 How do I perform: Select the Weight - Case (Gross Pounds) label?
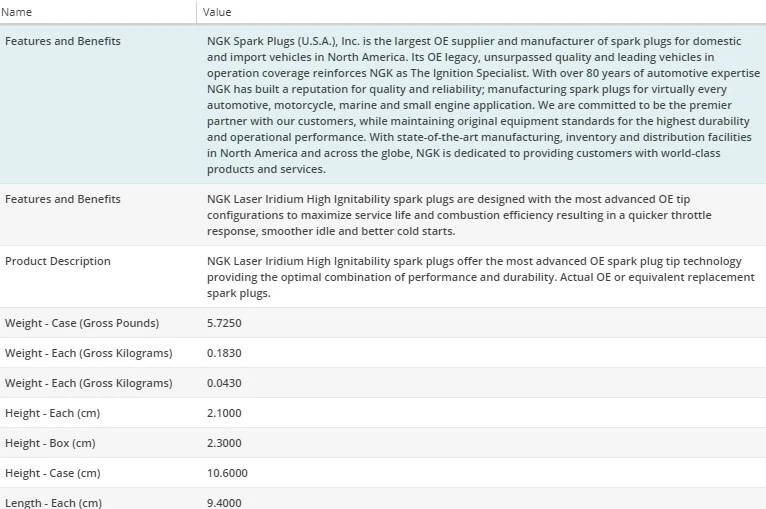pyautogui.click(x=82, y=323)
